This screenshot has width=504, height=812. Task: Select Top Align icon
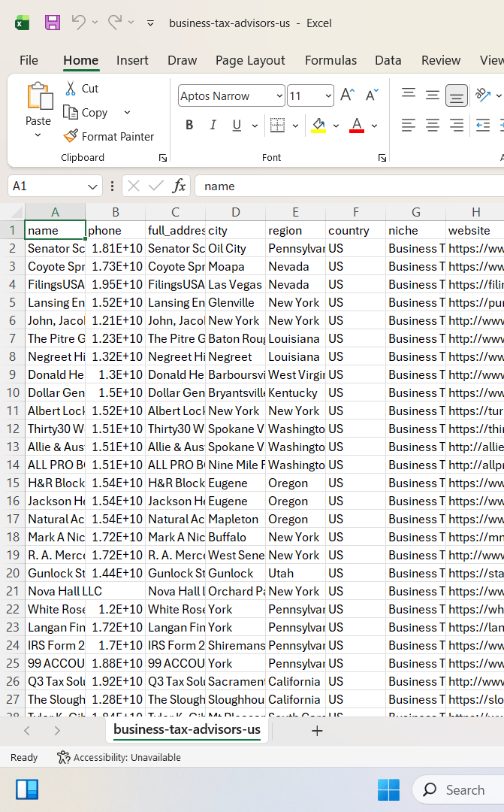(x=409, y=95)
